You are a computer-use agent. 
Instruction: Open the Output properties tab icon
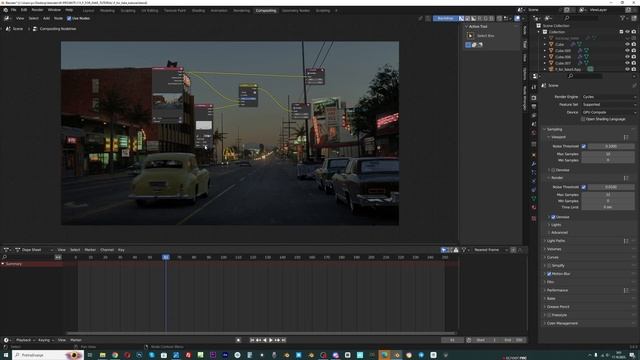click(533, 107)
